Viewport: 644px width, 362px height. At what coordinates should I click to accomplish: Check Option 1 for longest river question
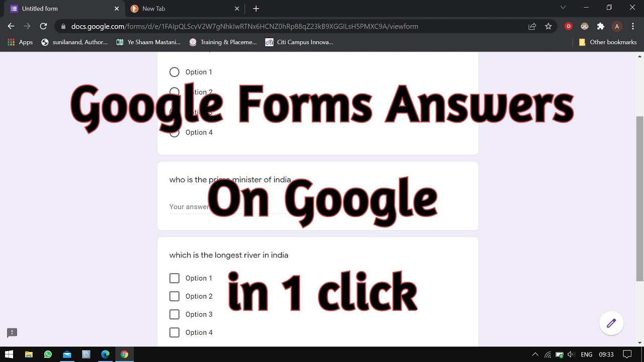click(x=175, y=278)
